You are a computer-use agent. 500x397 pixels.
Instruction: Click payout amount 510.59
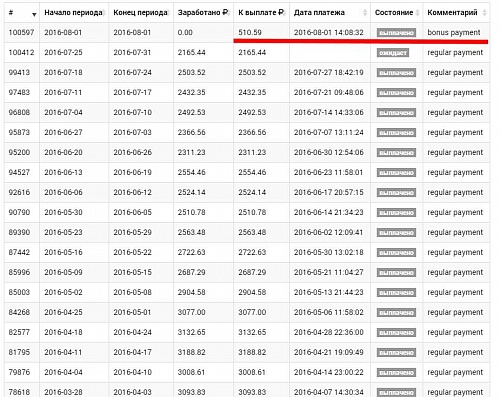[250, 32]
